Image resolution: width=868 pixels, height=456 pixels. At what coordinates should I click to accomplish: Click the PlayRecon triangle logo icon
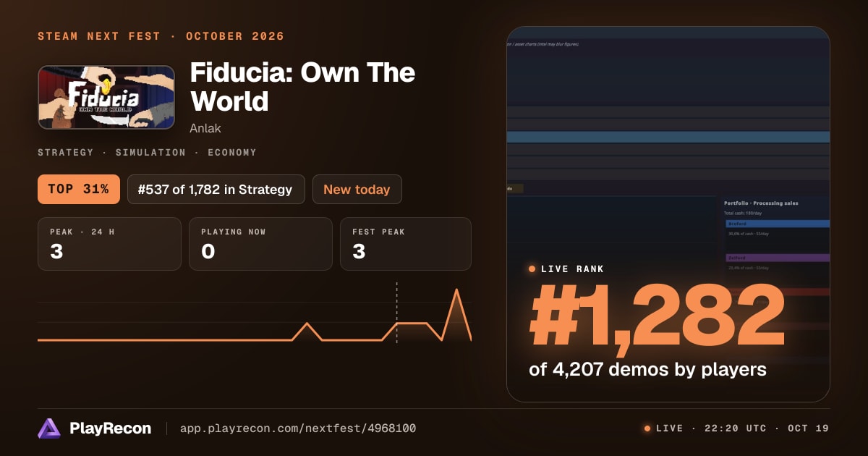(49, 428)
